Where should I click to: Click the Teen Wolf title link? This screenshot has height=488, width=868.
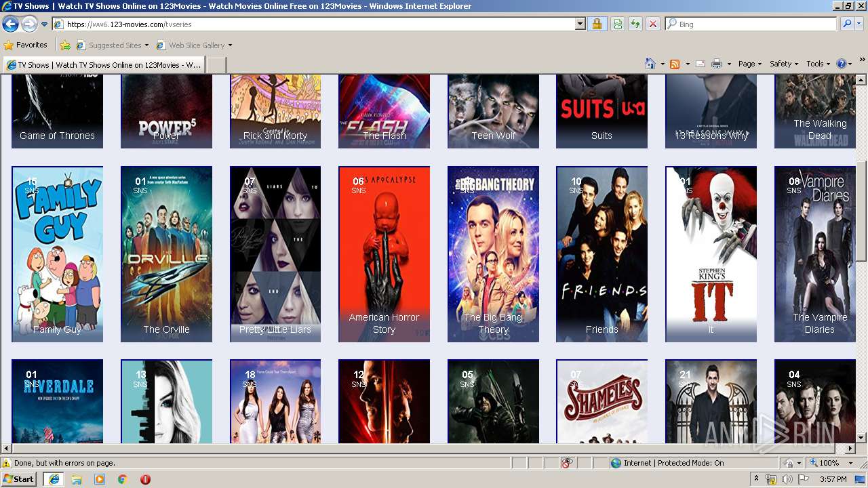tap(493, 136)
